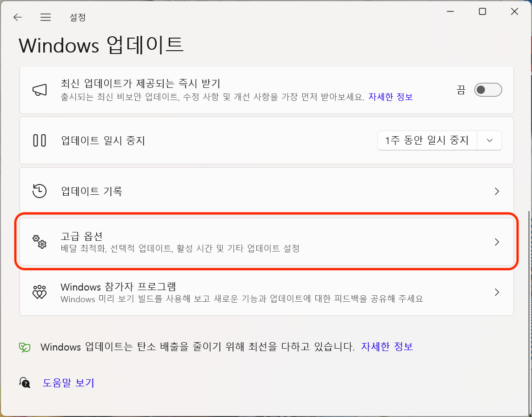Maximize the Settings window
Viewport: 532px width, 417px height.
tap(482, 12)
